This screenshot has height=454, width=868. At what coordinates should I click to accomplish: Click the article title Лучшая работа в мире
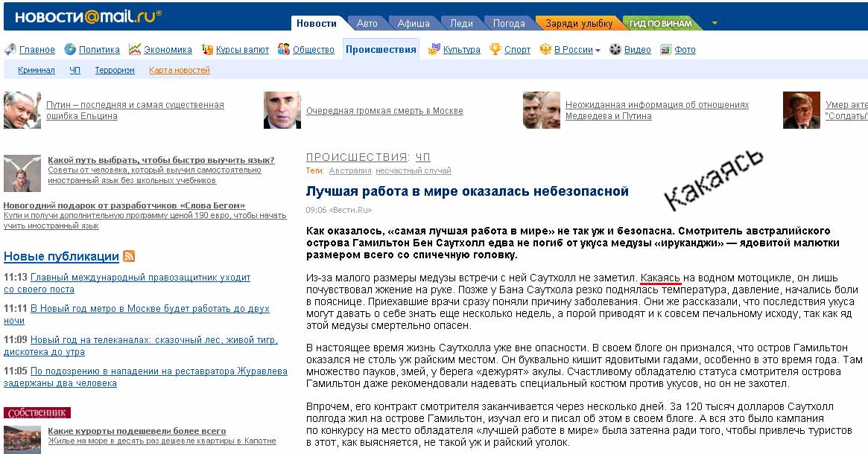pos(467,191)
